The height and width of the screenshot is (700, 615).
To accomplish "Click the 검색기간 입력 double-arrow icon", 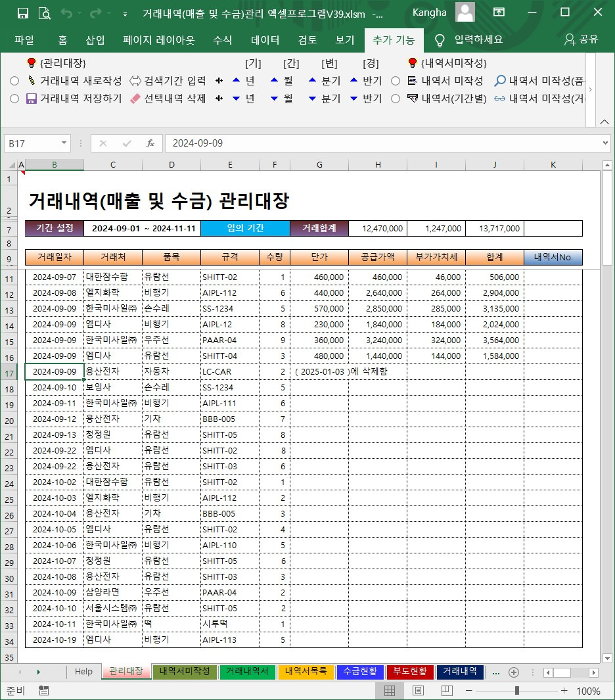I will pyautogui.click(x=135, y=81).
